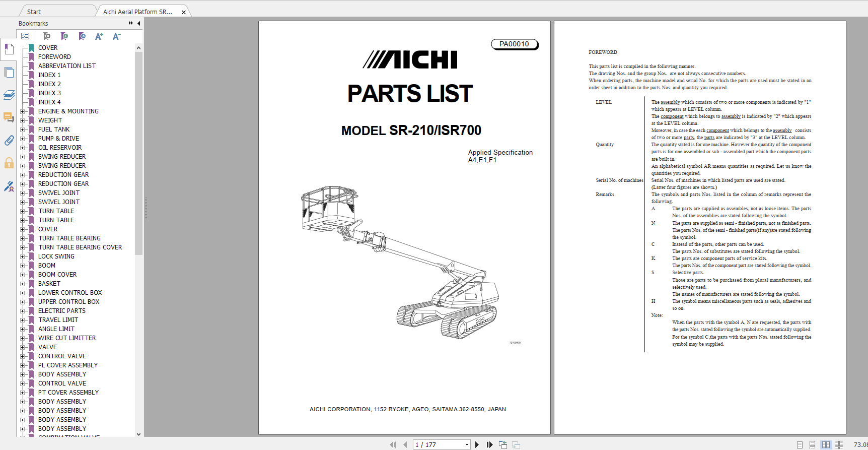The image size is (868, 450).
Task: Open the Layers panel icon
Action: click(x=9, y=95)
